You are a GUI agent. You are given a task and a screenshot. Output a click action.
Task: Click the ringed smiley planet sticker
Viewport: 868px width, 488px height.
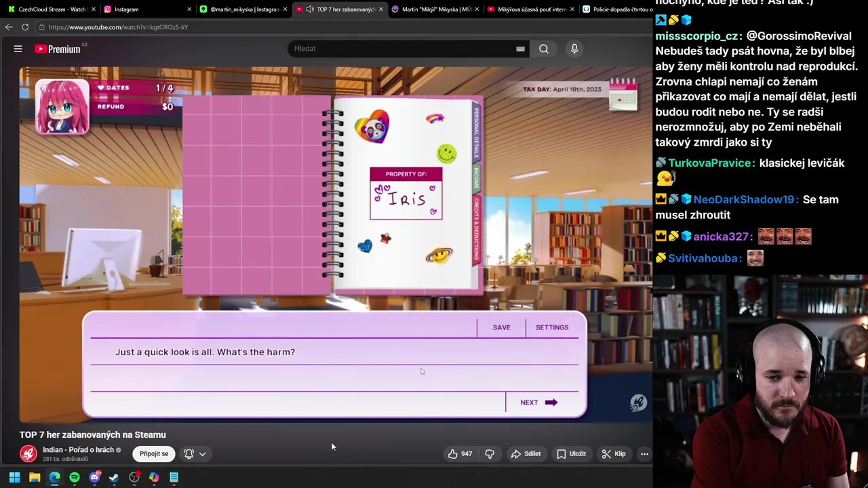click(439, 255)
